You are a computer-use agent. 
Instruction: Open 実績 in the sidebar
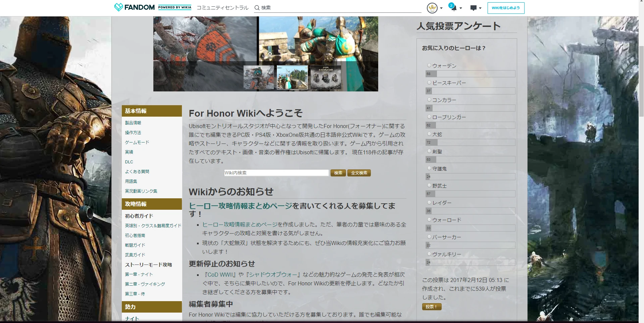click(129, 152)
